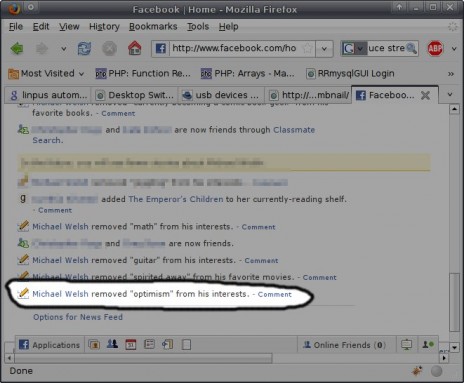Image resolution: width=464 pixels, height=383 pixels.
Task: Open the Adblock Plus dropdown arrow
Action: pyautogui.click(x=454, y=49)
